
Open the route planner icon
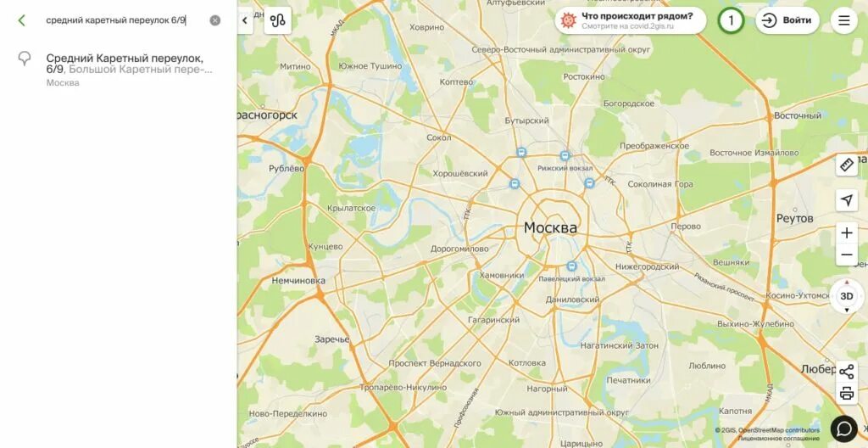pos(277,20)
